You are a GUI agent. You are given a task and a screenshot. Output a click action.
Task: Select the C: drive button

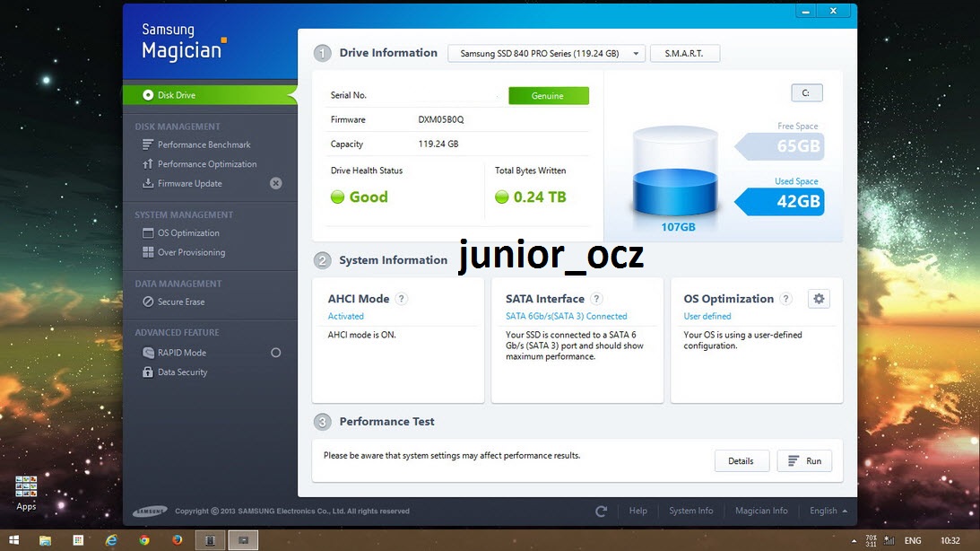tap(806, 92)
